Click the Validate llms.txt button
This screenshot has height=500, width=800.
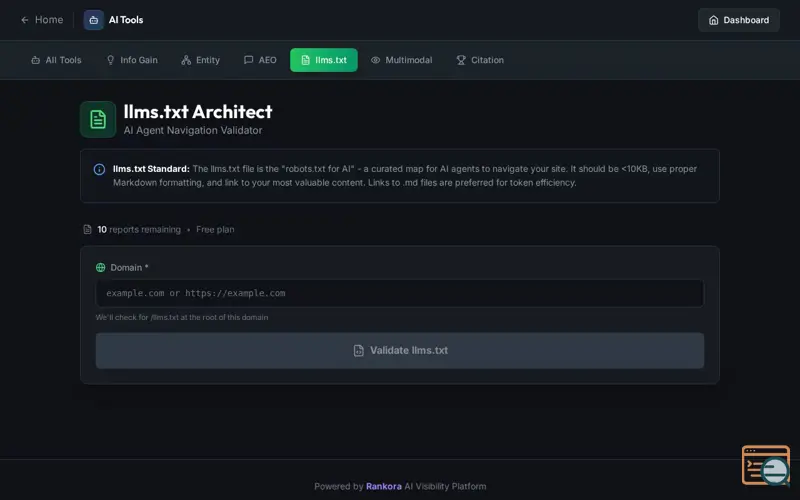pyautogui.click(x=400, y=351)
